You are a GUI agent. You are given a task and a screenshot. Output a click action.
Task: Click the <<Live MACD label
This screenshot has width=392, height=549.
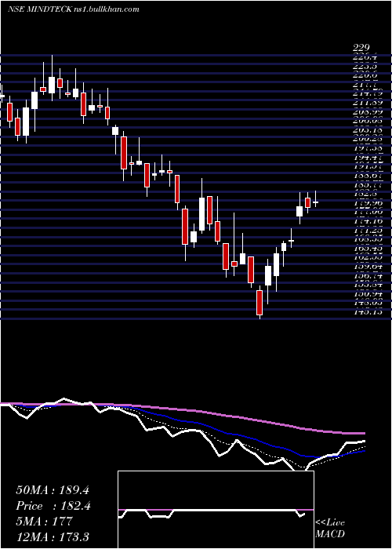(330, 529)
